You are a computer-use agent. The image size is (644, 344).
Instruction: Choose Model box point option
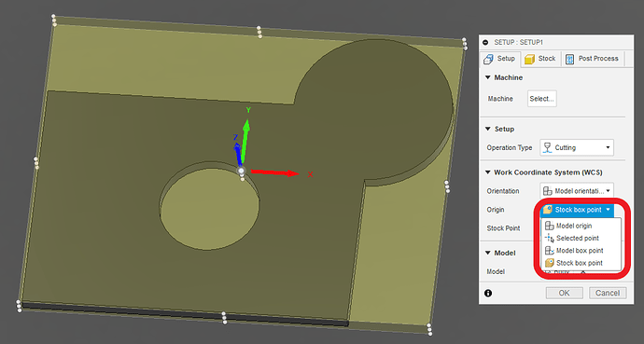point(581,250)
